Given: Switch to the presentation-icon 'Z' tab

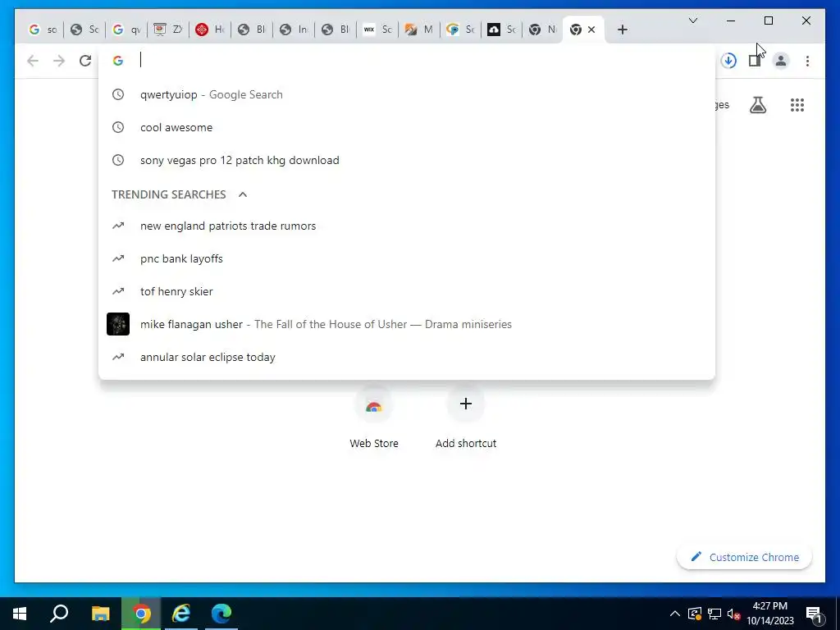Looking at the screenshot, I should (168, 30).
